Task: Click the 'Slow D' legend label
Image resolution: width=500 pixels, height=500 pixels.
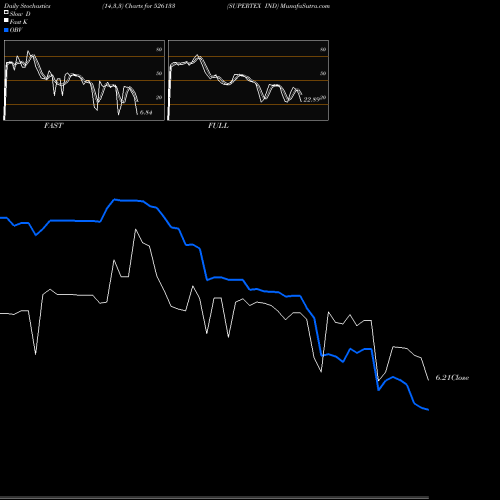Action: (20, 14)
